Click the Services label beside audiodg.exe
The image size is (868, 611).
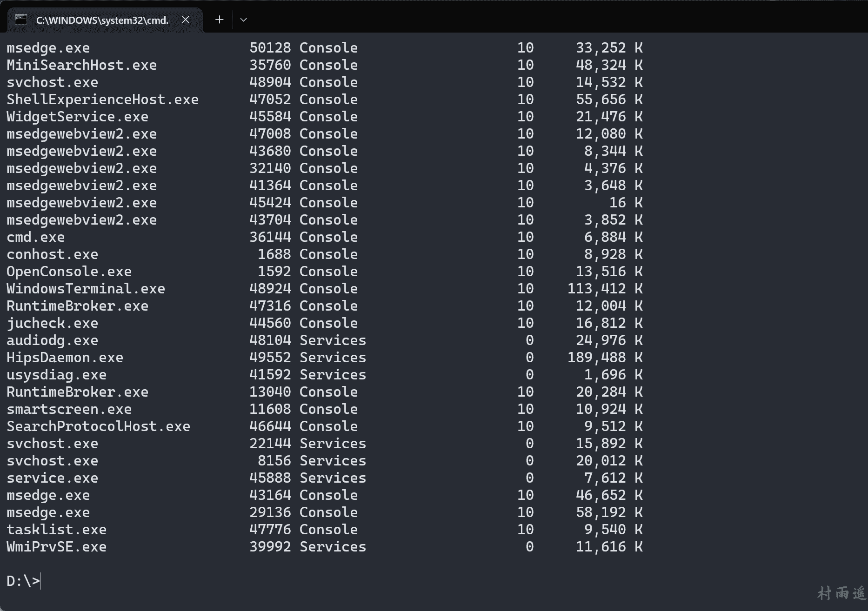click(x=333, y=340)
